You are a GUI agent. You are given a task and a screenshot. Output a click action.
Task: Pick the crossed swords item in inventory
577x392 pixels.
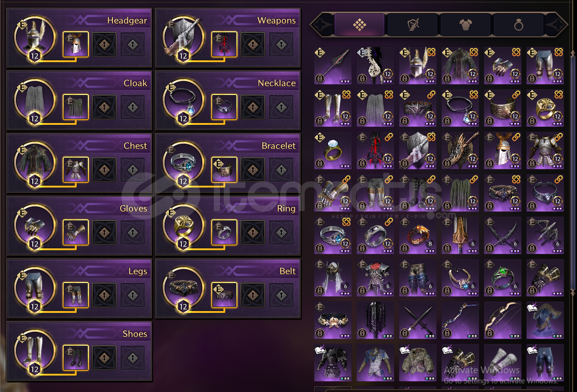[x=418, y=320]
